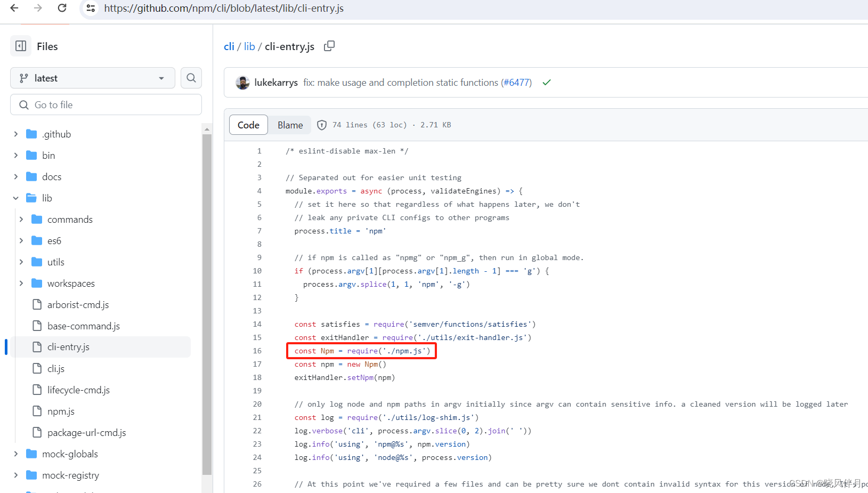Viewport: 868px width, 493px height.
Task: Reload the page with refresh icon
Action: point(62,8)
